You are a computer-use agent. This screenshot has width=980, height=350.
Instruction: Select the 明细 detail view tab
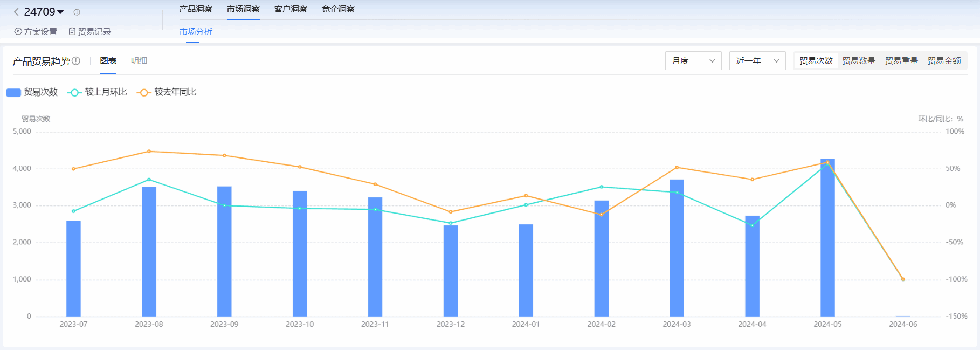(x=139, y=61)
